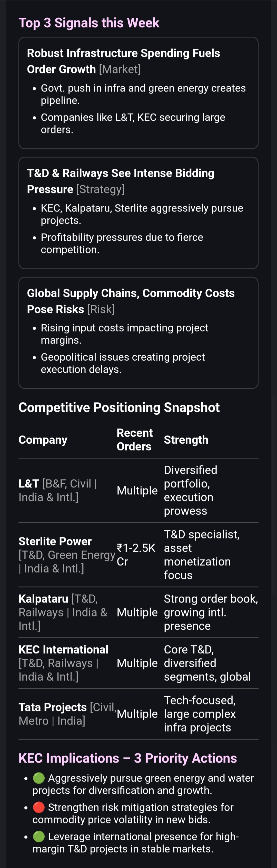Screen dimensions: 277x868
Task: Click the [Market] tag
Action: point(120,69)
